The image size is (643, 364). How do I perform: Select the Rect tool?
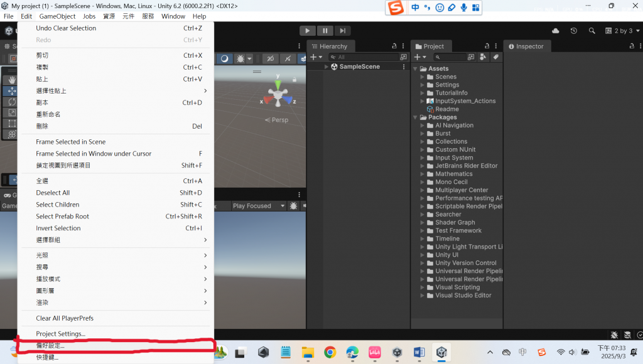[x=12, y=124]
